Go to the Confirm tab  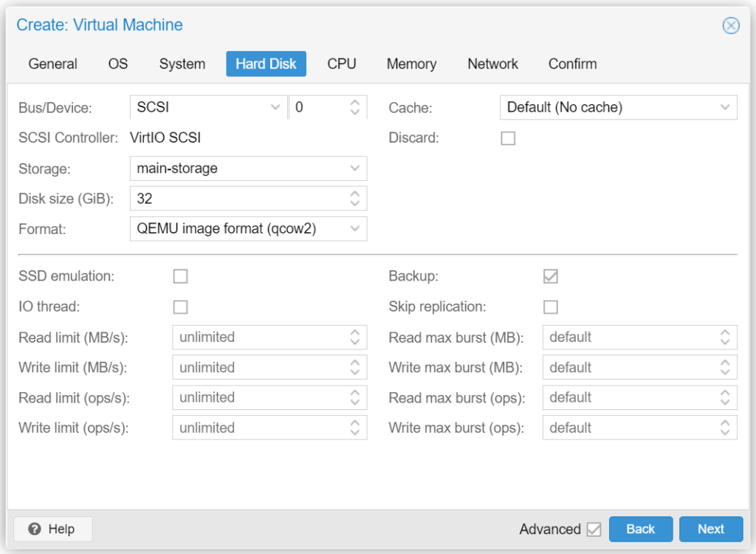(x=572, y=64)
